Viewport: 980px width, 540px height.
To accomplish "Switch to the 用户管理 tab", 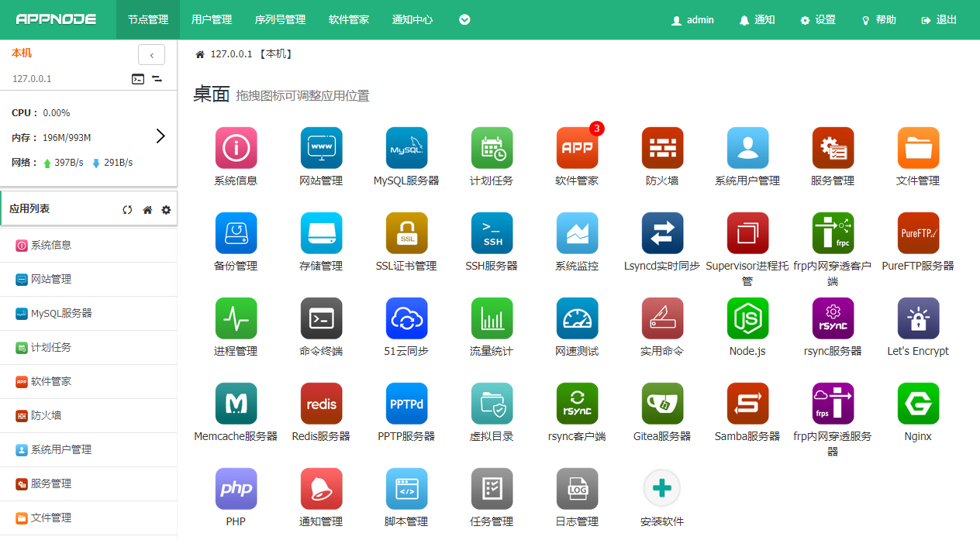I will click(211, 19).
